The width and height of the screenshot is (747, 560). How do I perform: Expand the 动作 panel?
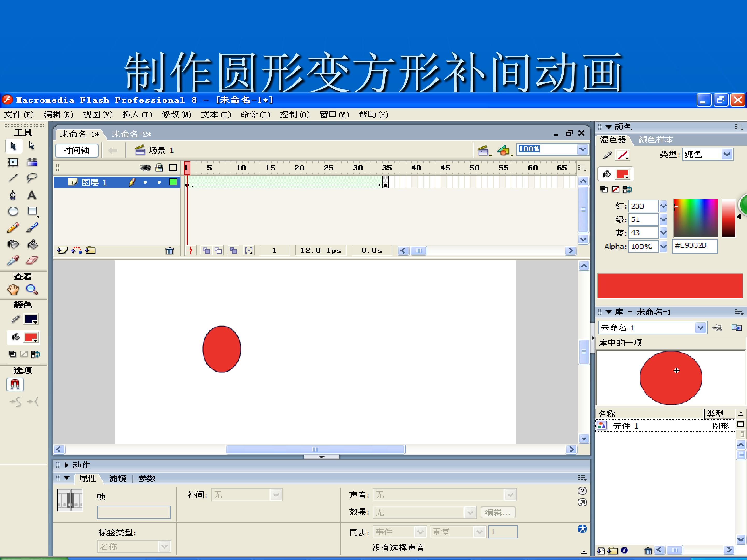pyautogui.click(x=66, y=465)
